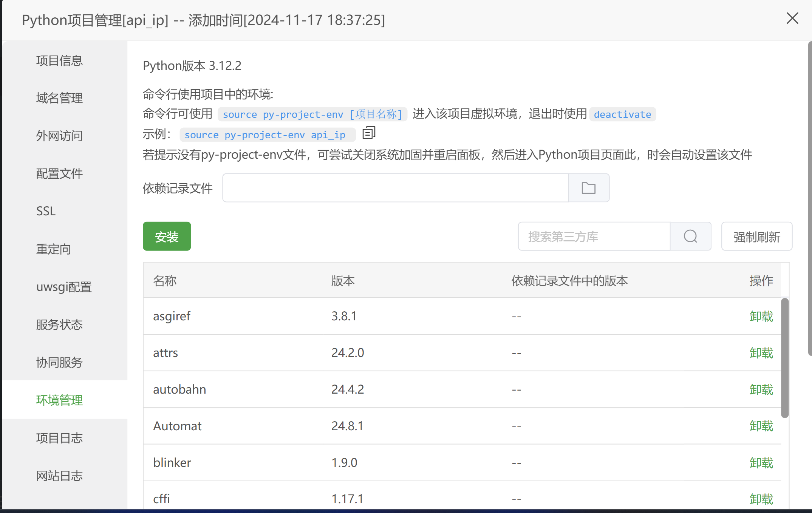The height and width of the screenshot is (513, 812).
Task: Open the uwsgi配置 tab
Action: [64, 287]
